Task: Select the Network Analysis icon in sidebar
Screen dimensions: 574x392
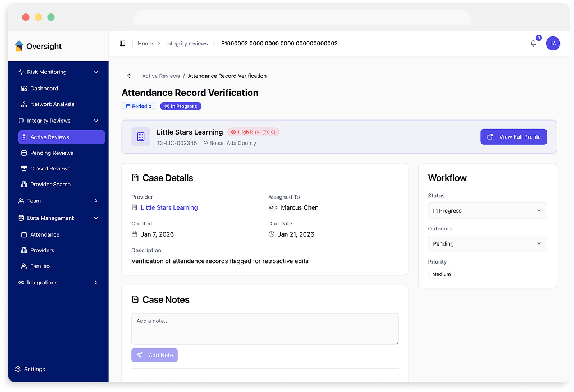Action: coord(24,104)
